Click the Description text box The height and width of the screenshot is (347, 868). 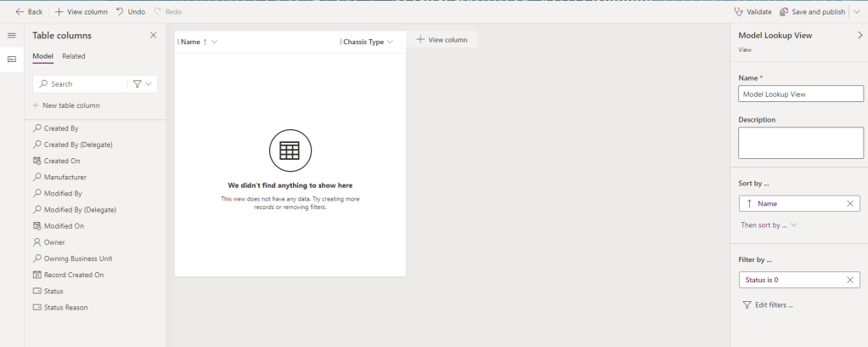(x=800, y=143)
